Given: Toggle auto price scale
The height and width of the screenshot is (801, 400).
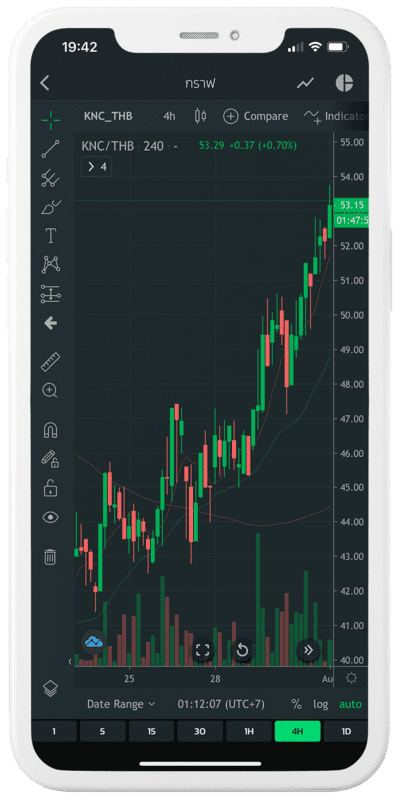Looking at the screenshot, I should click(350, 704).
